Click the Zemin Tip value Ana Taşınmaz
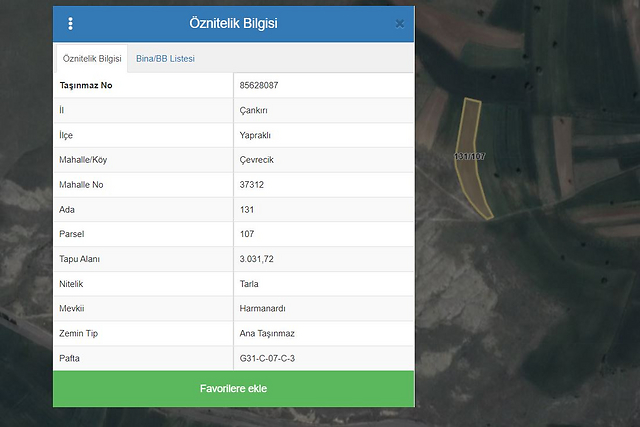The width and height of the screenshot is (640, 427). click(267, 334)
